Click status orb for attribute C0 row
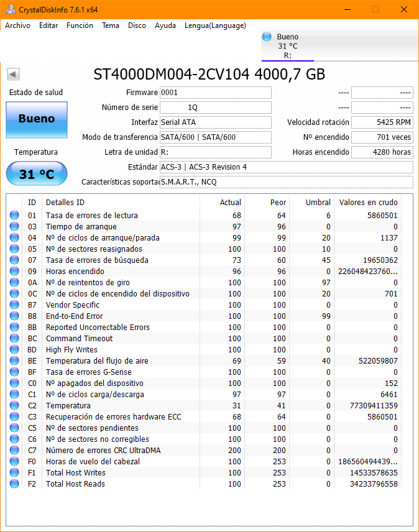The width and height of the screenshot is (419, 532). pyautogui.click(x=14, y=383)
